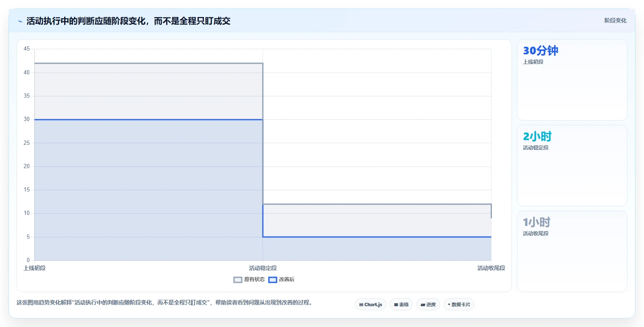The height and width of the screenshot is (327, 644).
Task: Click the 活动稳定段 card caption
Action: click(x=536, y=148)
